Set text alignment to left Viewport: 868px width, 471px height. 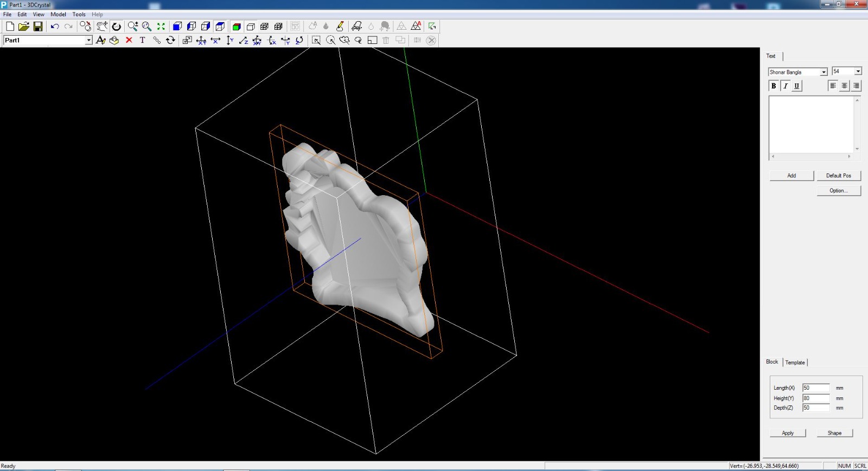(x=833, y=86)
